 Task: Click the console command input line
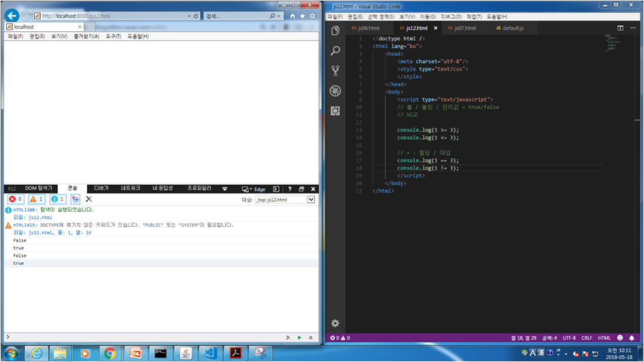click(x=146, y=338)
